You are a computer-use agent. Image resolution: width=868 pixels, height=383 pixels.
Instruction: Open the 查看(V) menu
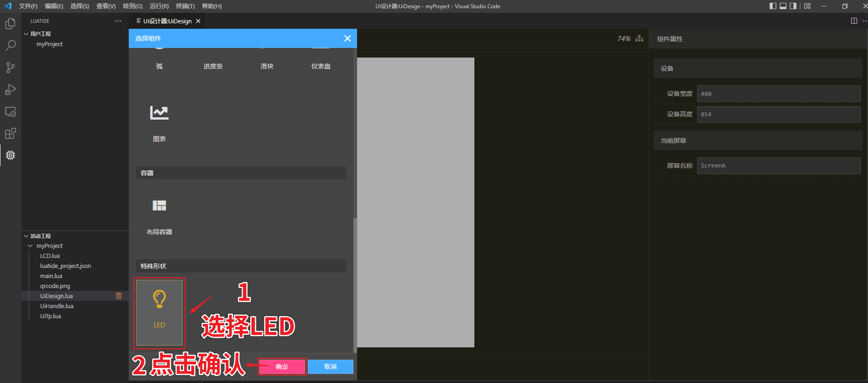click(106, 6)
